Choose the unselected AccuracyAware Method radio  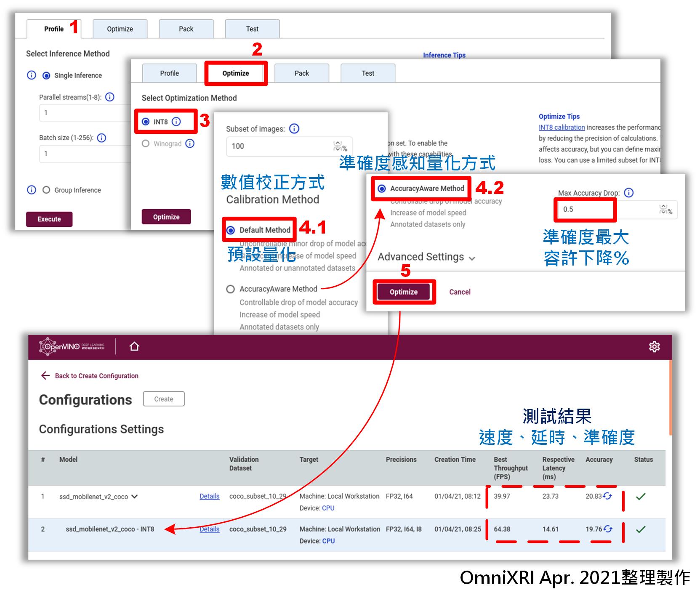tap(230, 289)
